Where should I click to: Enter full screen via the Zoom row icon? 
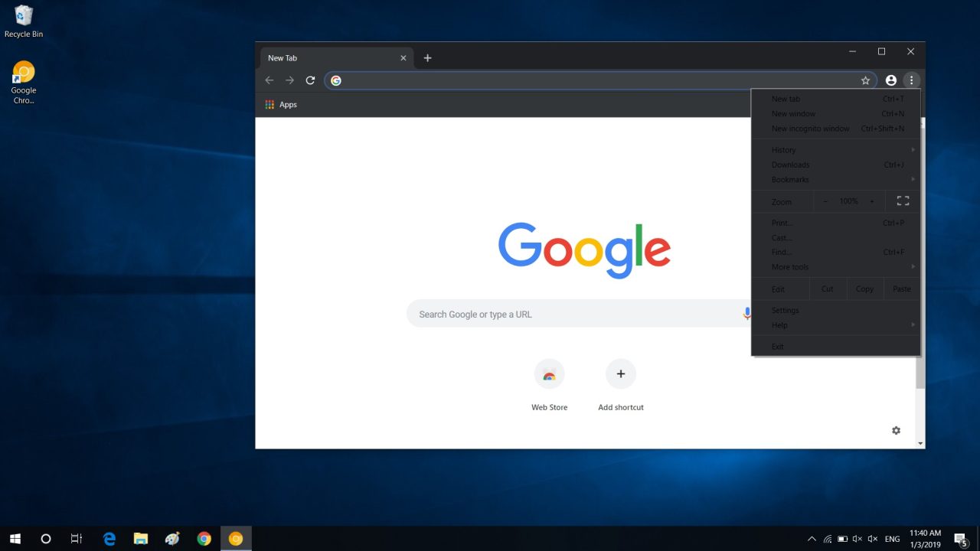902,201
